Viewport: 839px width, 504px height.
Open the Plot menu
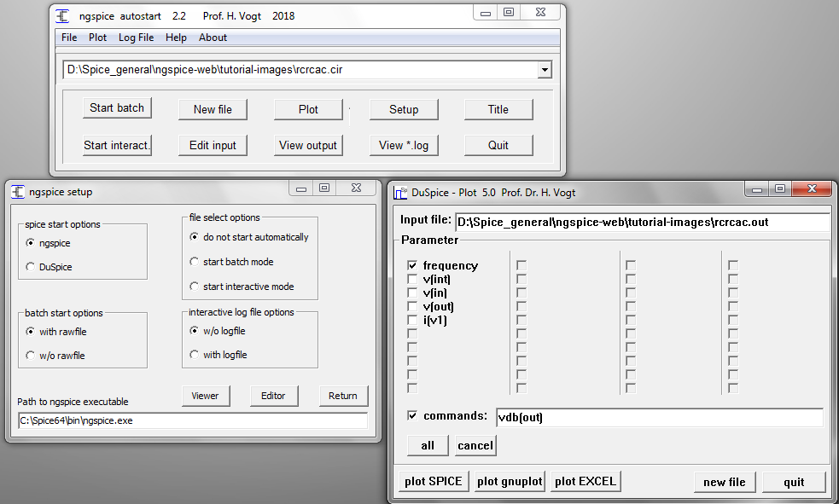click(x=97, y=38)
